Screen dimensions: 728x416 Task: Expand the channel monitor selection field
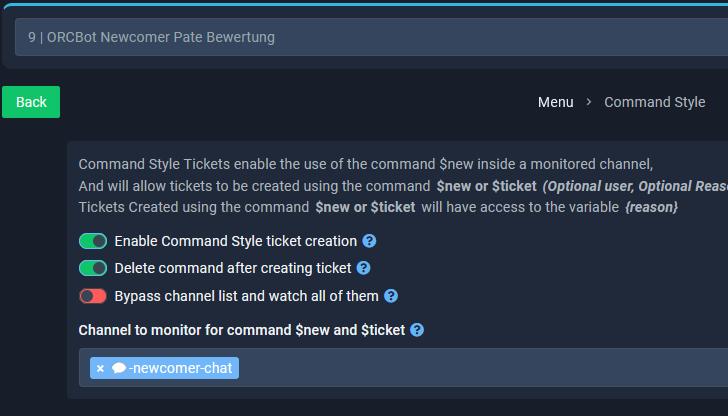click(x=480, y=368)
